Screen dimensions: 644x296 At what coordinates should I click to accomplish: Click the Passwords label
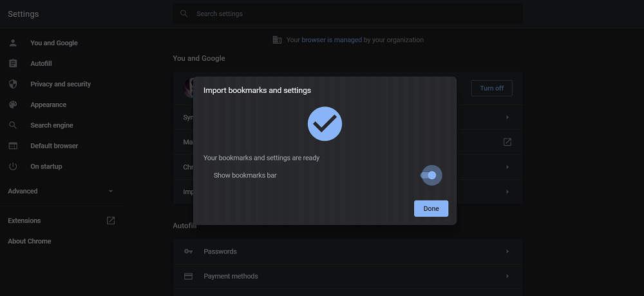click(220, 252)
